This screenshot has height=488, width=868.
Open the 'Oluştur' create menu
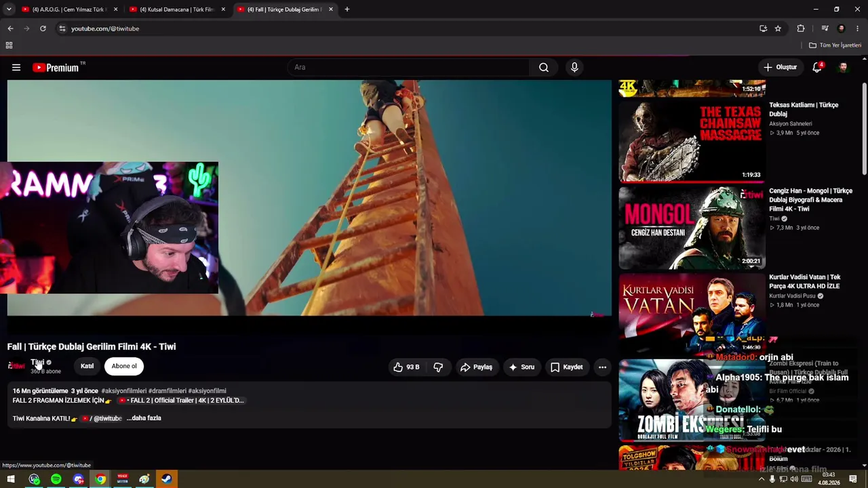click(x=781, y=67)
